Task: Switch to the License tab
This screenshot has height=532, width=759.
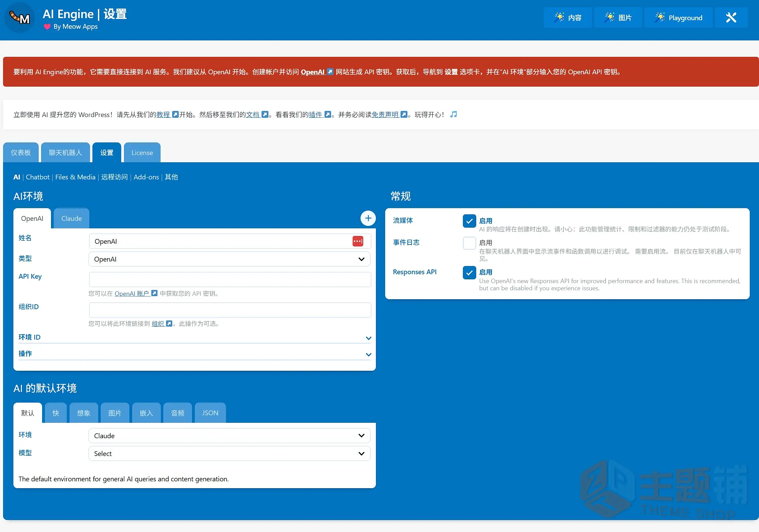Action: [x=142, y=152]
